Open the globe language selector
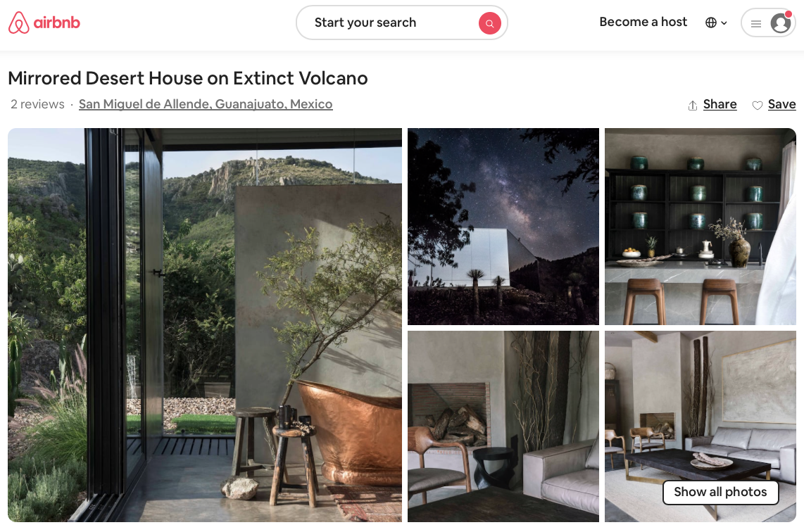 click(710, 23)
